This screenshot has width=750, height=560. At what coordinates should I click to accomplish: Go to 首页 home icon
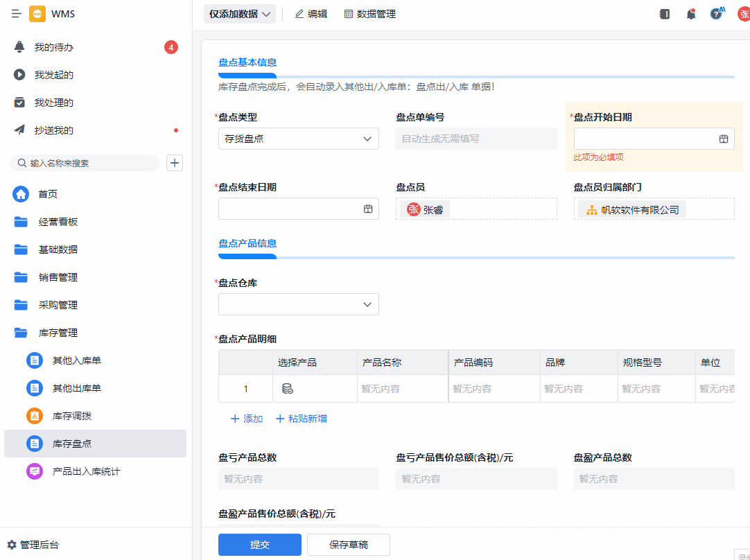(x=21, y=194)
